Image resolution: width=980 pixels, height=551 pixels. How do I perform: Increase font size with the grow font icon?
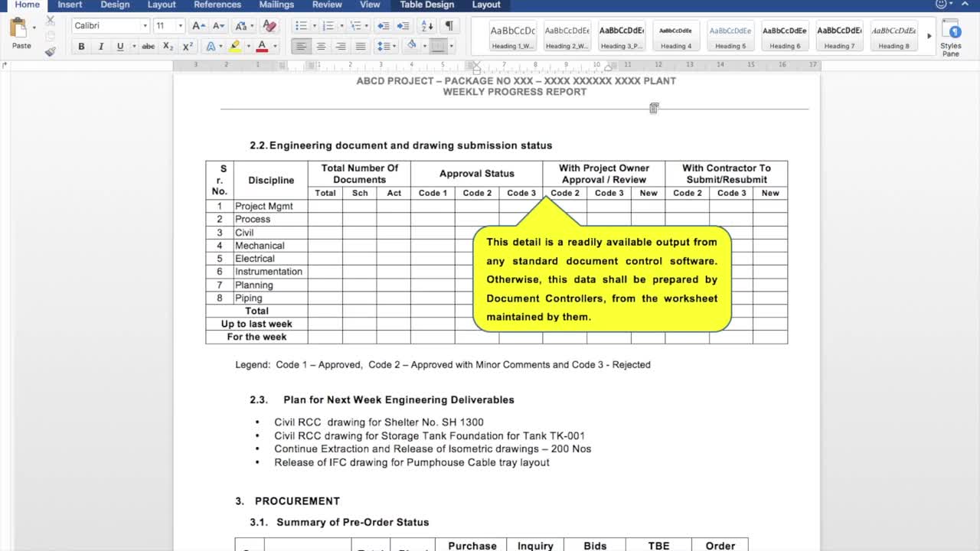coord(198,26)
